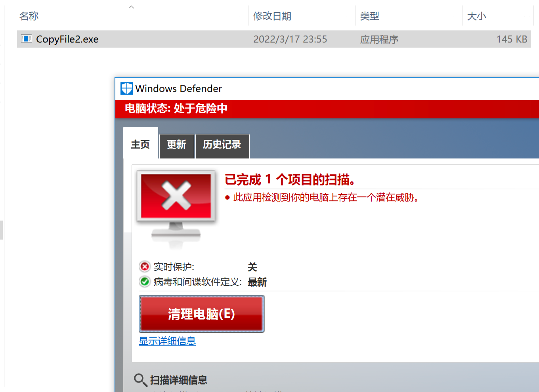Click the 实时保护 label
Viewport: 539px width, 392px height.
point(174,266)
